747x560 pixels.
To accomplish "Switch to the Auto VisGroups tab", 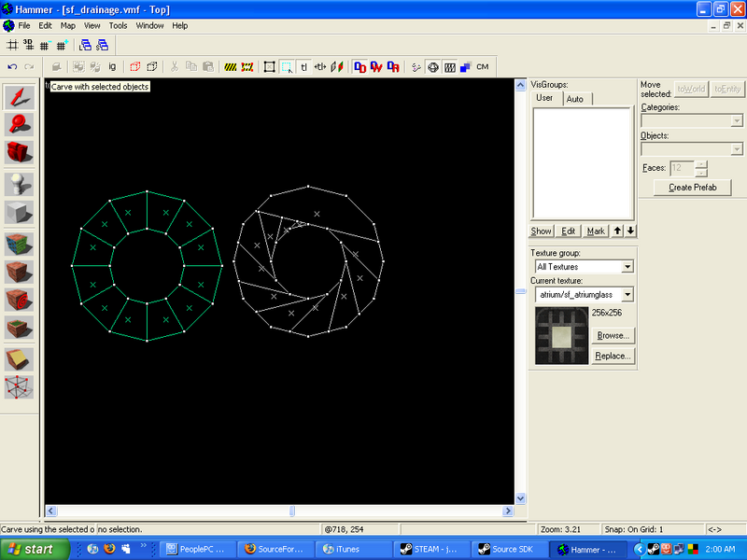I will [x=575, y=99].
